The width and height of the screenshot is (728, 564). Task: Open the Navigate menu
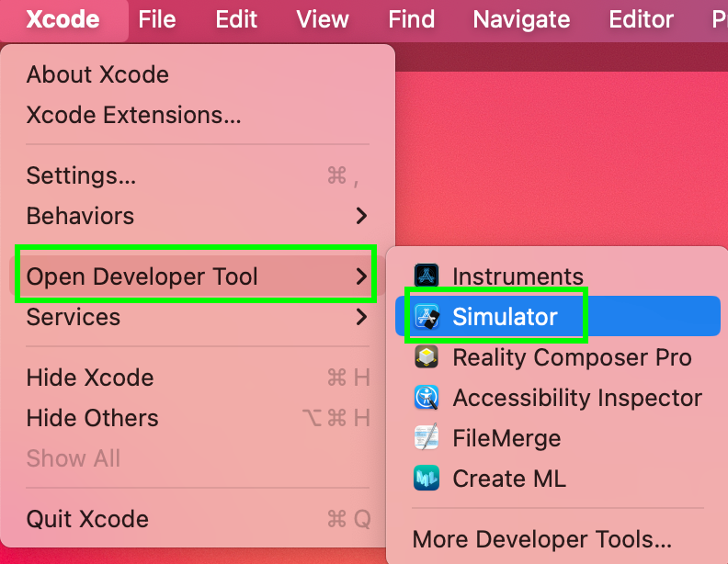[521, 19]
